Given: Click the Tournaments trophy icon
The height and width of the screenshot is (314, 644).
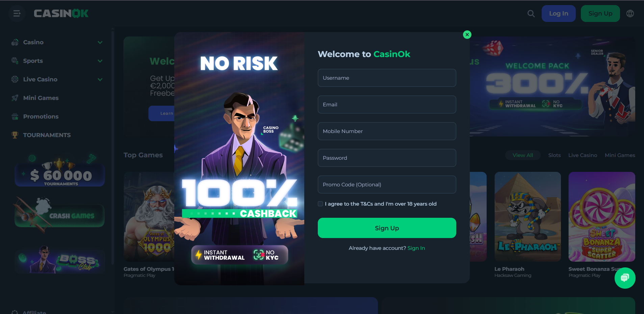Looking at the screenshot, I should click(x=15, y=135).
